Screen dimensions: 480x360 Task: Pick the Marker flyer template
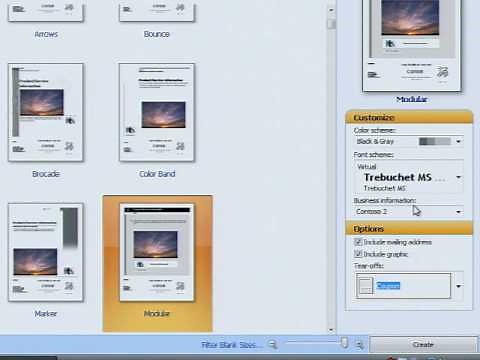[x=46, y=252]
